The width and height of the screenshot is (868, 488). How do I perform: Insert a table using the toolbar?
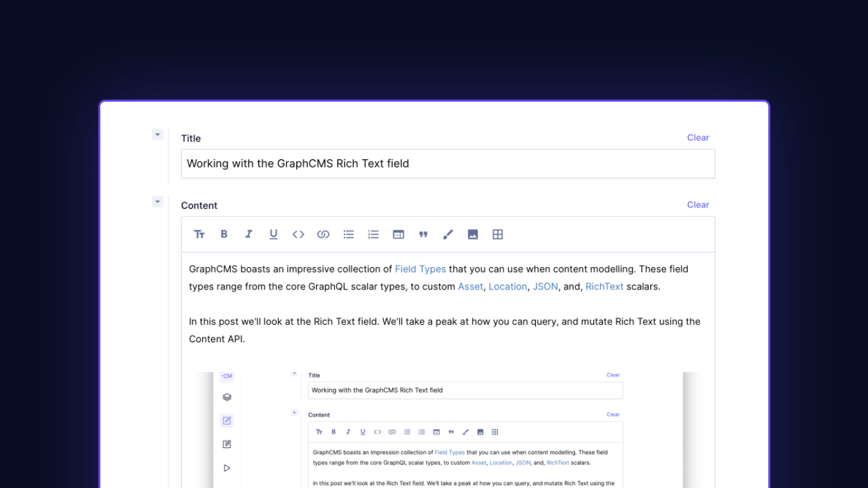[x=498, y=234]
